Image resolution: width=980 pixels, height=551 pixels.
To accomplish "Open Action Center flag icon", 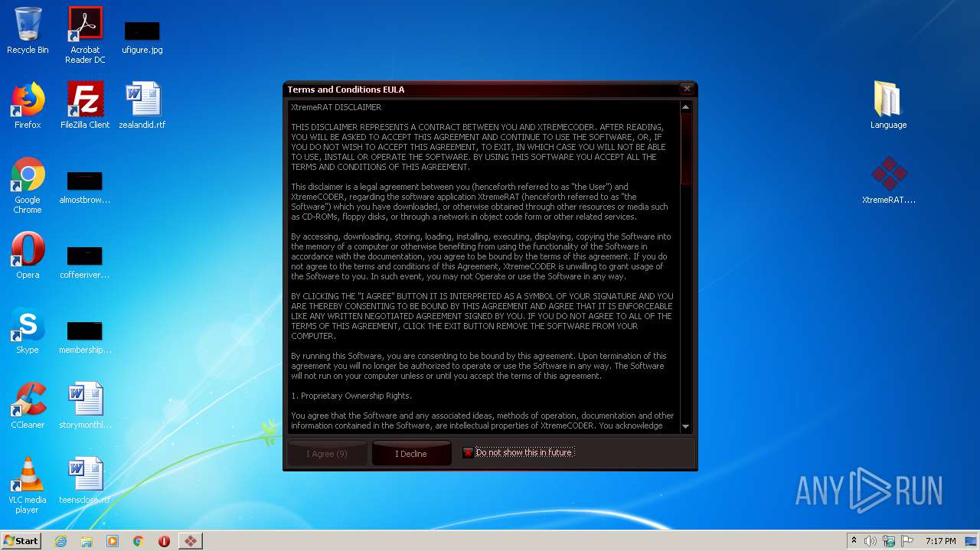I will click(x=906, y=541).
